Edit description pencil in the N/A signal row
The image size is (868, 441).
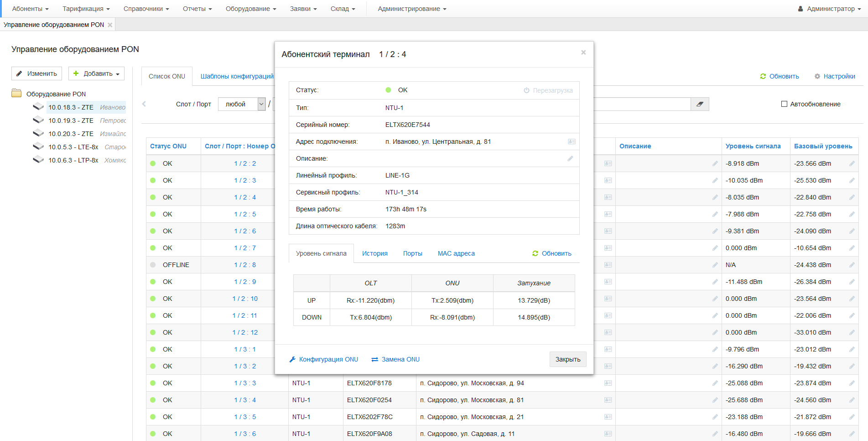(715, 265)
